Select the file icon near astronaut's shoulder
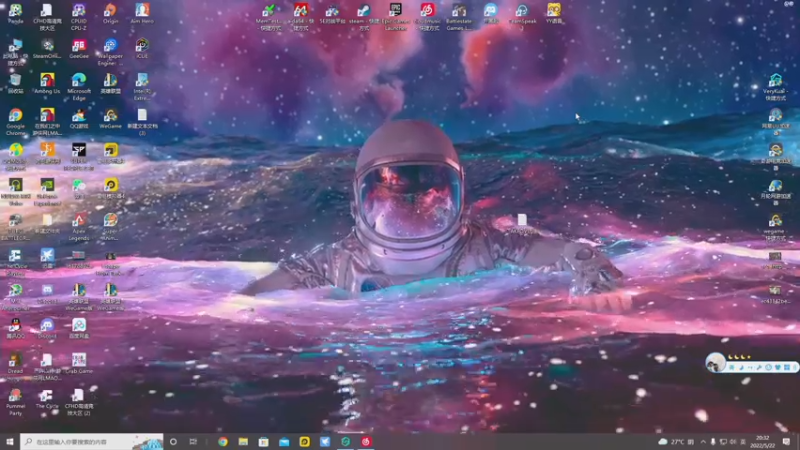The width and height of the screenshot is (800, 450). (521, 223)
